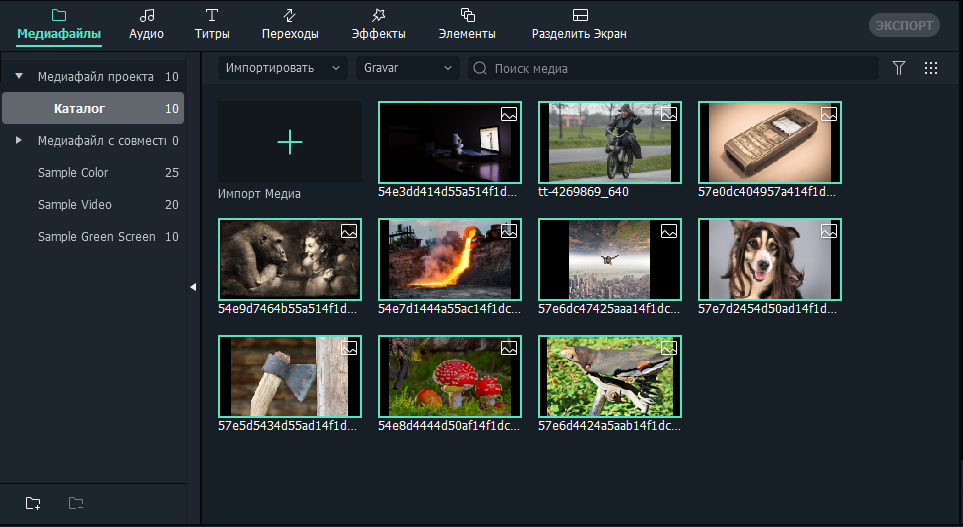Click image icon on mushrooms thumbnail
This screenshot has height=527, width=963.
[509, 347]
